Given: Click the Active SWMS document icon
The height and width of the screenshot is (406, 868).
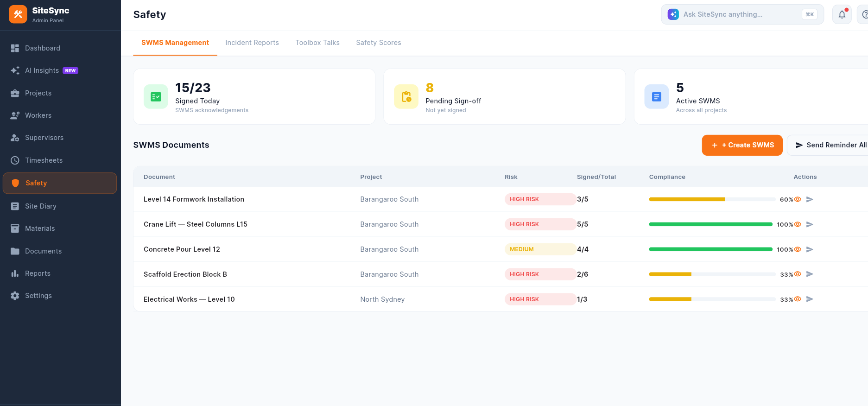Looking at the screenshot, I should (657, 96).
